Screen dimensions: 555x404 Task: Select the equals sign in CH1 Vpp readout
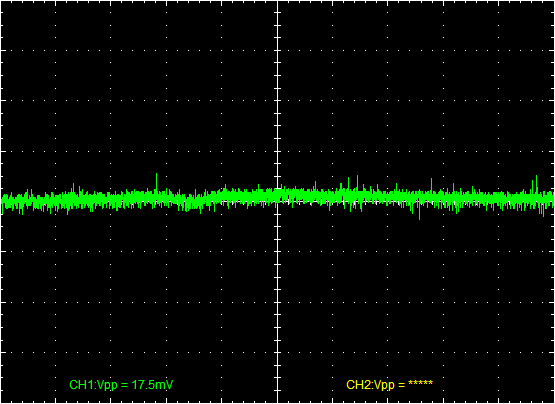[x=125, y=385]
